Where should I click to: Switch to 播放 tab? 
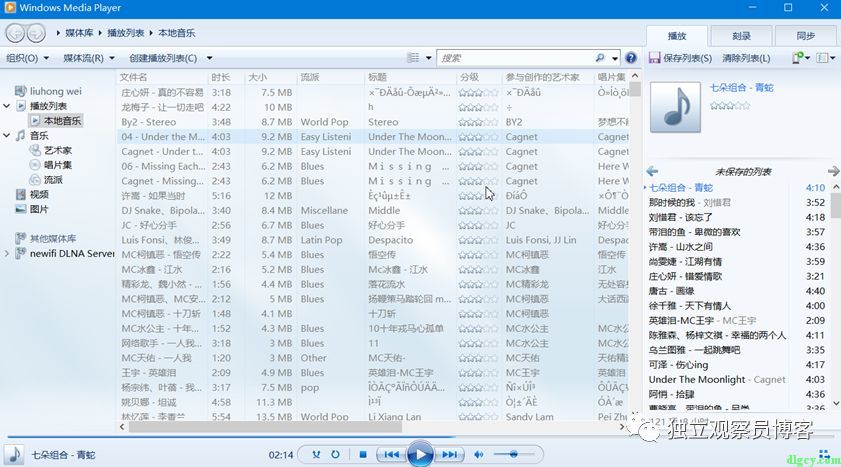677,36
